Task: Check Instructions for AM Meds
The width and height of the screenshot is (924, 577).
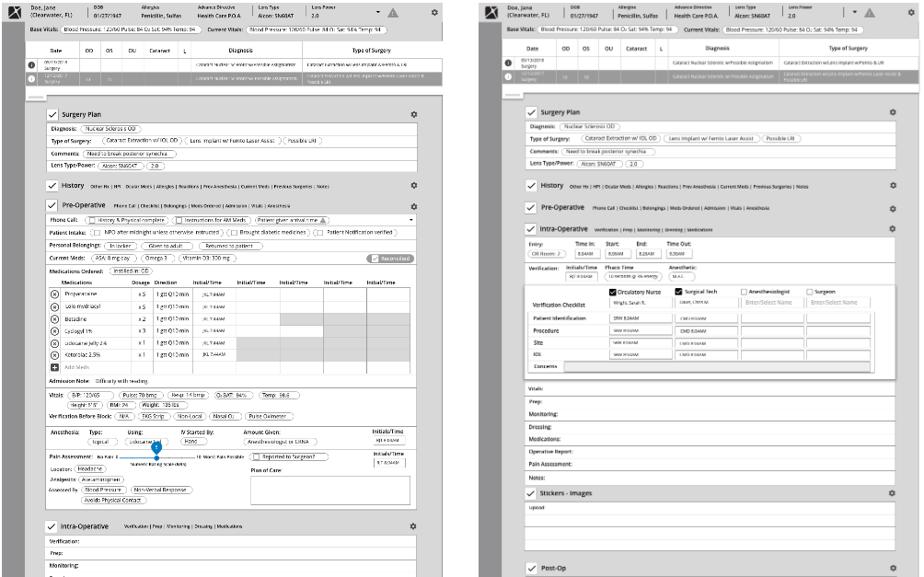Action: coord(179,221)
